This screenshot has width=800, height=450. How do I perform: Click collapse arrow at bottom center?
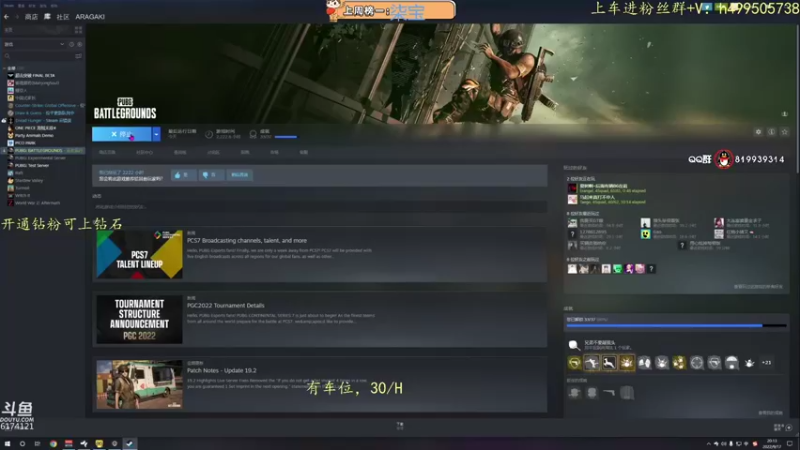pos(400,426)
